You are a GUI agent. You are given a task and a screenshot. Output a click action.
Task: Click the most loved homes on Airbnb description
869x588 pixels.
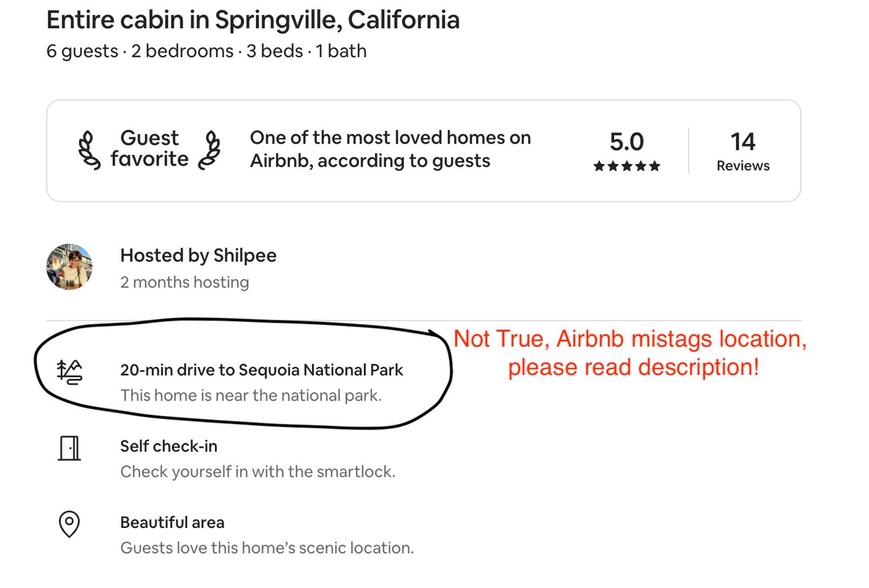click(390, 149)
